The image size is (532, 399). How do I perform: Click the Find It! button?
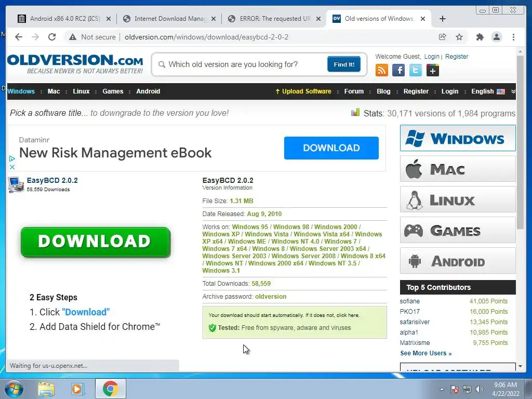pyautogui.click(x=344, y=64)
